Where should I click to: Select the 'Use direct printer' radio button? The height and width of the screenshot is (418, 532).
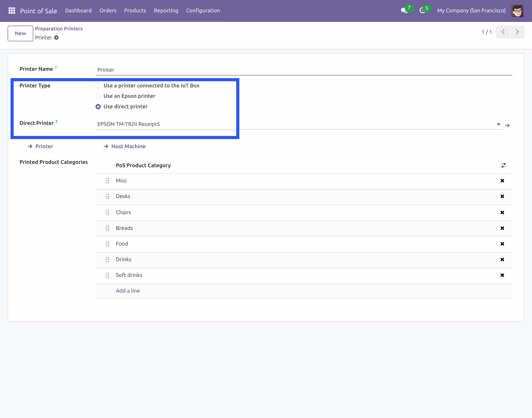(x=98, y=106)
